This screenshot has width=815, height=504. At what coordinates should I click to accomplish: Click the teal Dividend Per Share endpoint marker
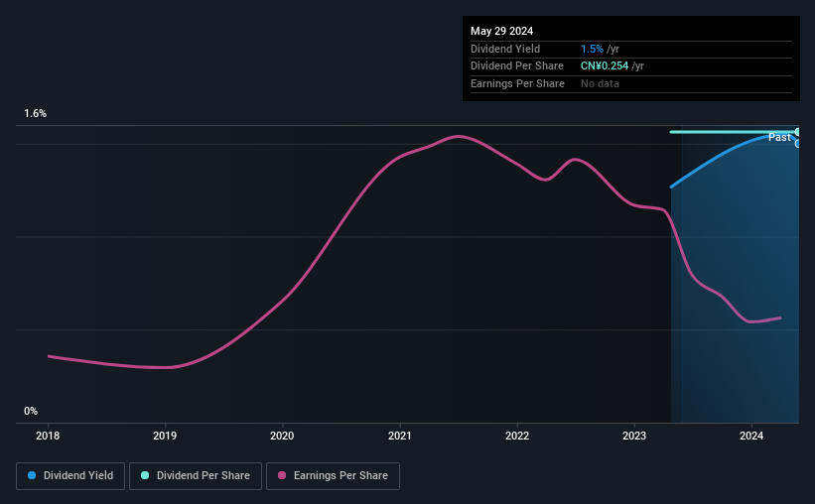click(x=797, y=132)
